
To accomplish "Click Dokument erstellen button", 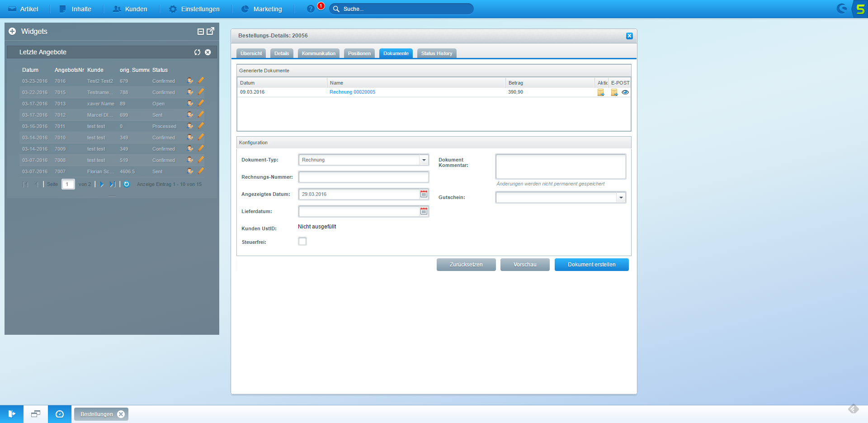I will [x=592, y=265].
